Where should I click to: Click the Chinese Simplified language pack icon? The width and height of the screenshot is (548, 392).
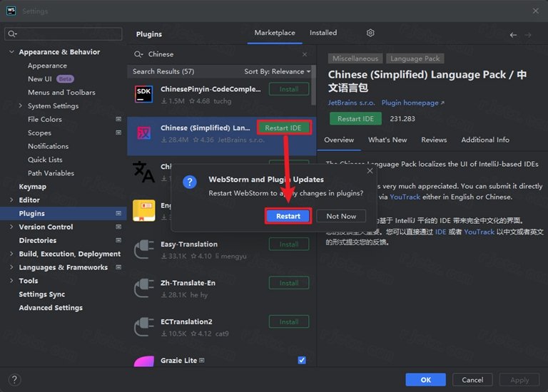[x=143, y=133]
